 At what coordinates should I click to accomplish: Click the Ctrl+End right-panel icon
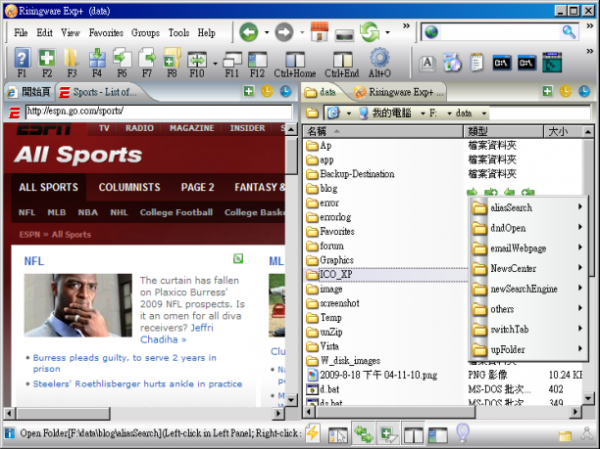(342, 60)
